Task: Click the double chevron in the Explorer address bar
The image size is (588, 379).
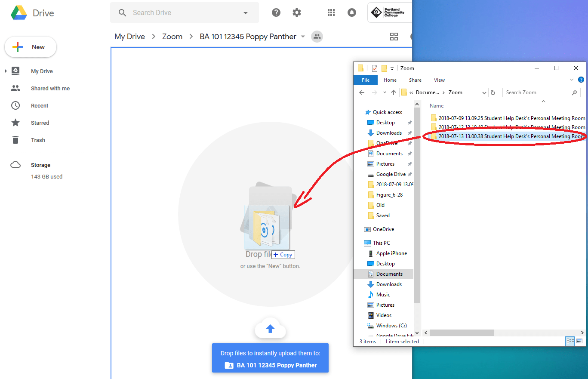Action: (x=412, y=92)
